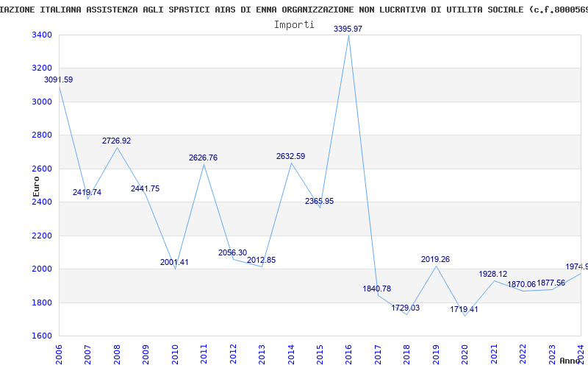
Task: Click the 2726.92 data label
Action: (x=117, y=141)
